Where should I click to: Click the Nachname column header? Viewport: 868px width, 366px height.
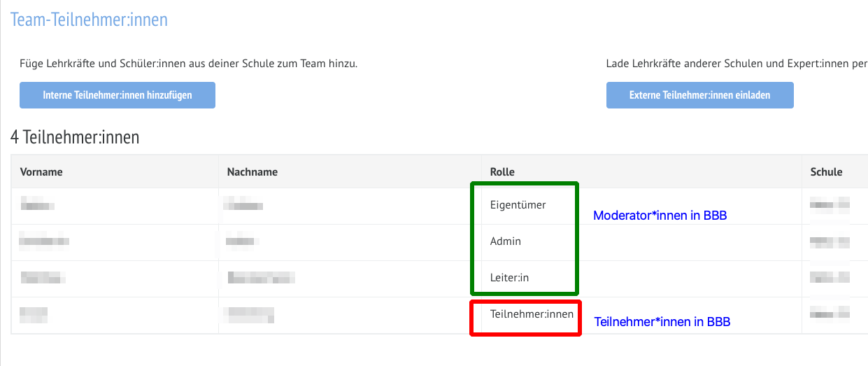[x=252, y=172]
